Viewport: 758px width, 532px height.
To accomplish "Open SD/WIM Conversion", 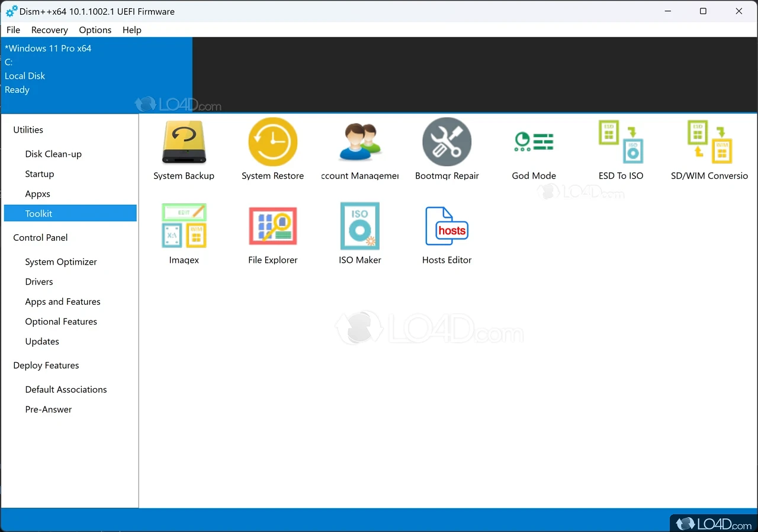I will 708,148.
